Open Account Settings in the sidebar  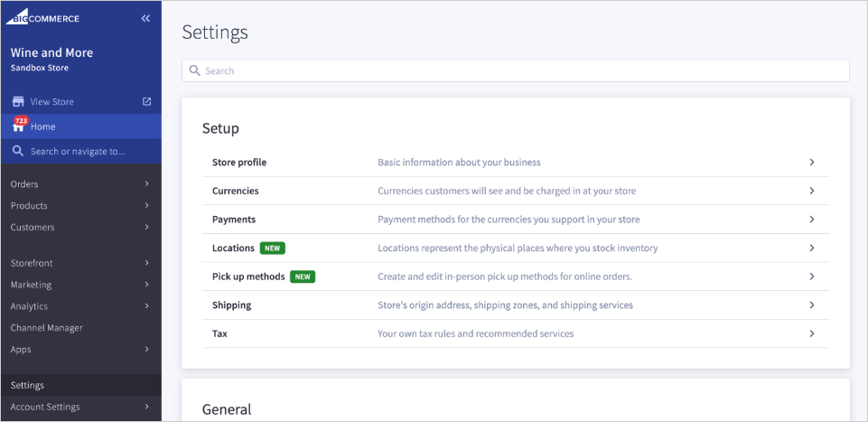coord(80,407)
